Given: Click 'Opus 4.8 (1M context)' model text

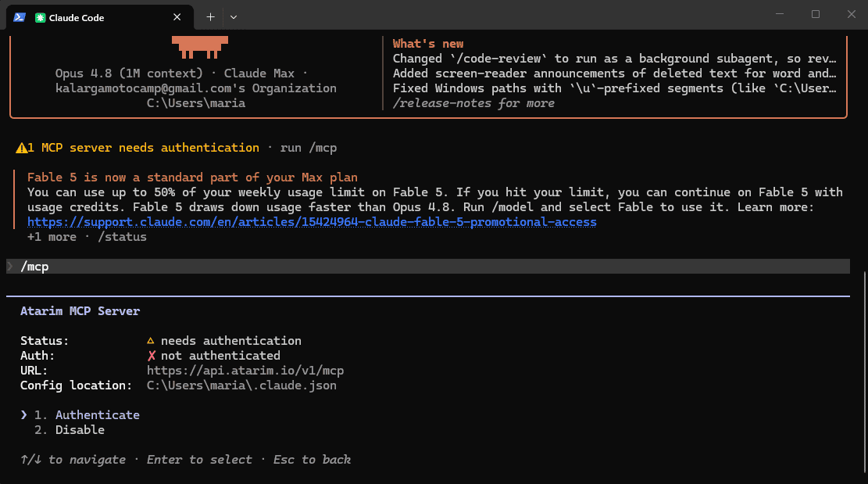Looking at the screenshot, I should [x=129, y=73].
